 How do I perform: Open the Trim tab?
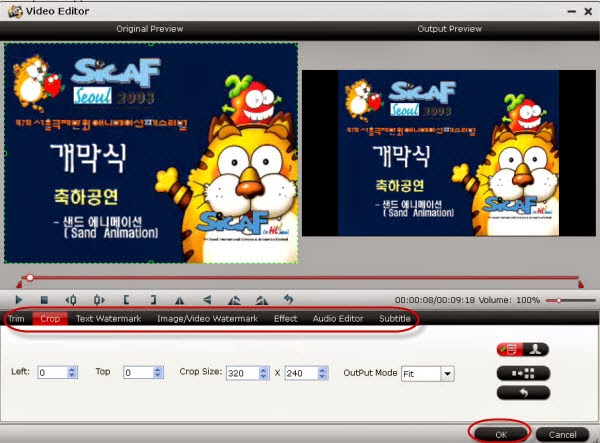tap(16, 319)
